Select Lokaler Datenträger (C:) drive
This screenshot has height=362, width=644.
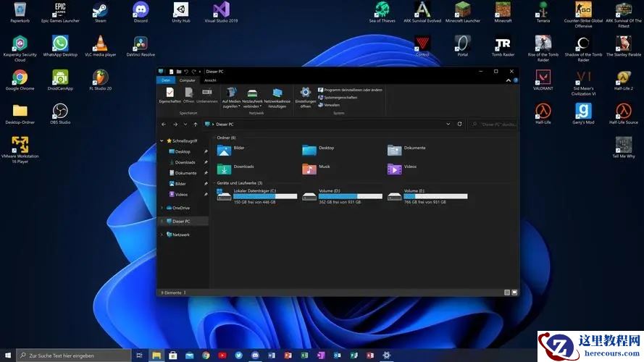click(256, 197)
